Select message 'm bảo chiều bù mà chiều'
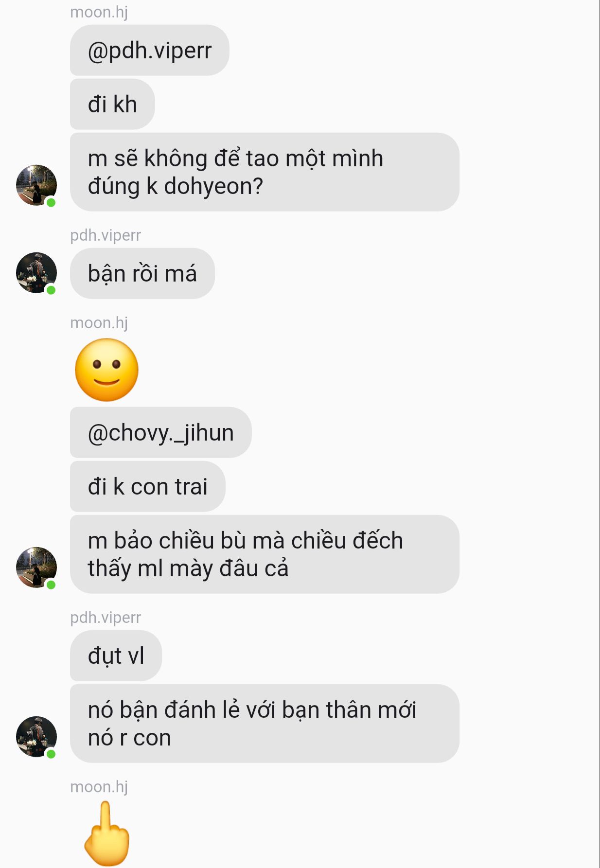 point(265,554)
